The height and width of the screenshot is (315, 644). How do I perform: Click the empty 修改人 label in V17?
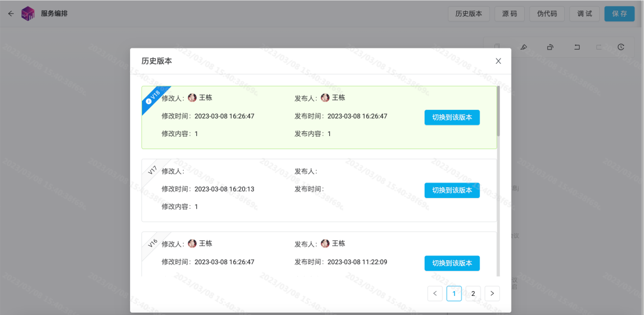coord(173,171)
